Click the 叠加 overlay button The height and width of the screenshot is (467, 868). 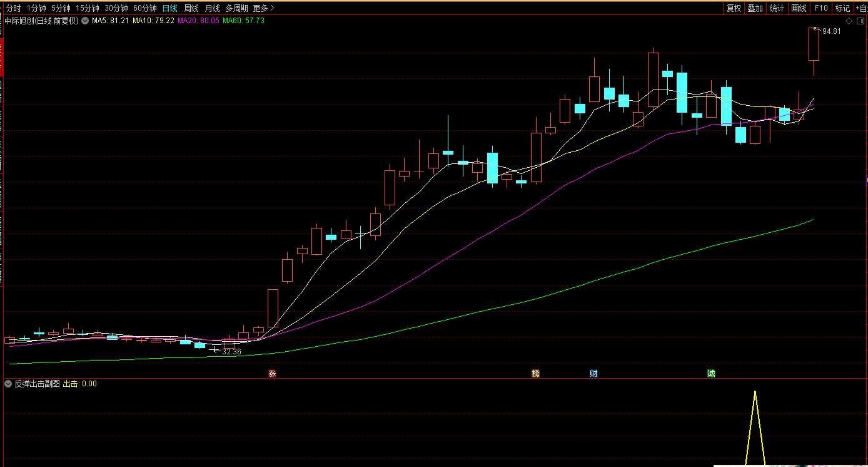(755, 8)
